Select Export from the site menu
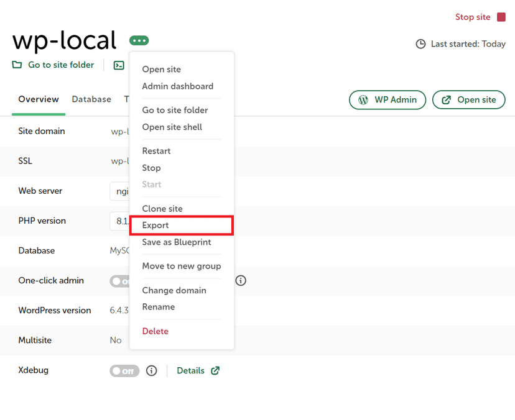515x420 pixels. [155, 225]
